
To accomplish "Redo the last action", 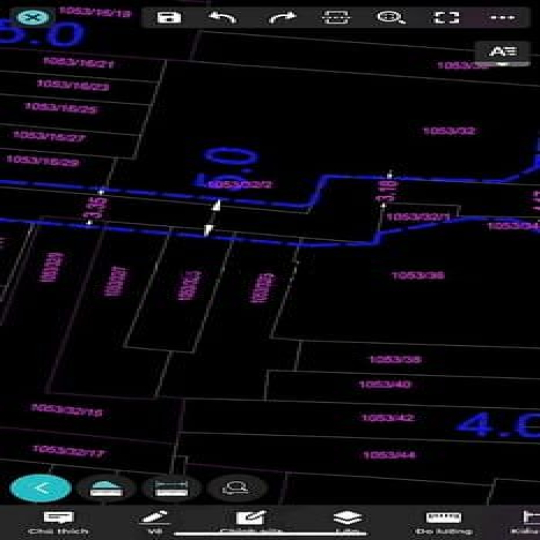I will tap(282, 17).
